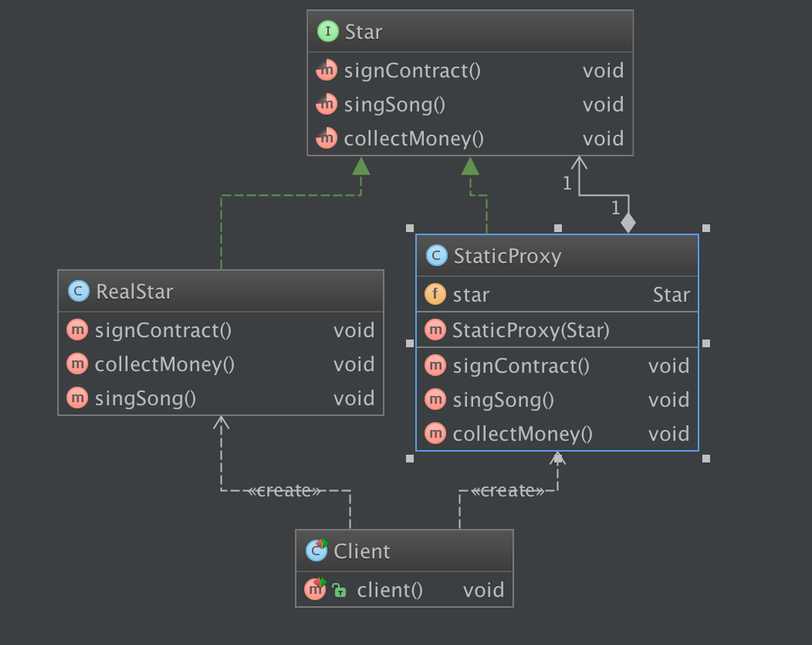This screenshot has width=812, height=645.
Task: Select singSong() method in Star interface
Action: (395, 105)
